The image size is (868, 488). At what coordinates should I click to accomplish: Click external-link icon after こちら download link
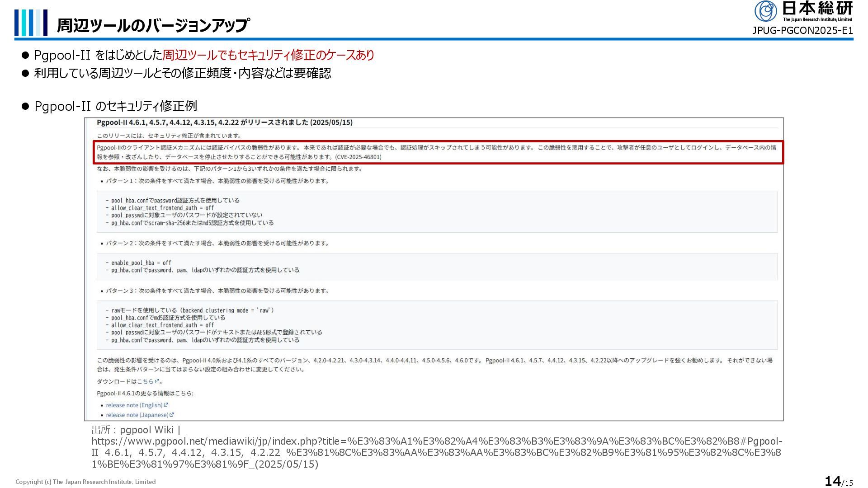pos(157,381)
